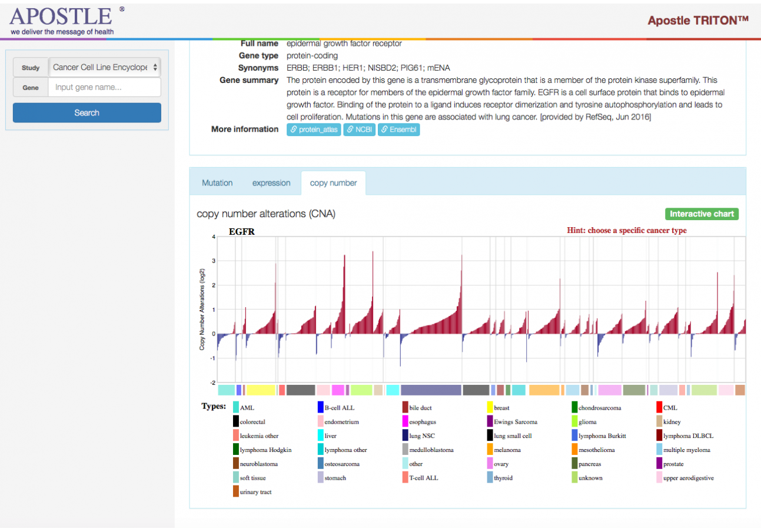Screen dimensions: 761x532
Task: Click the Gene field label
Action: pyautogui.click(x=31, y=88)
